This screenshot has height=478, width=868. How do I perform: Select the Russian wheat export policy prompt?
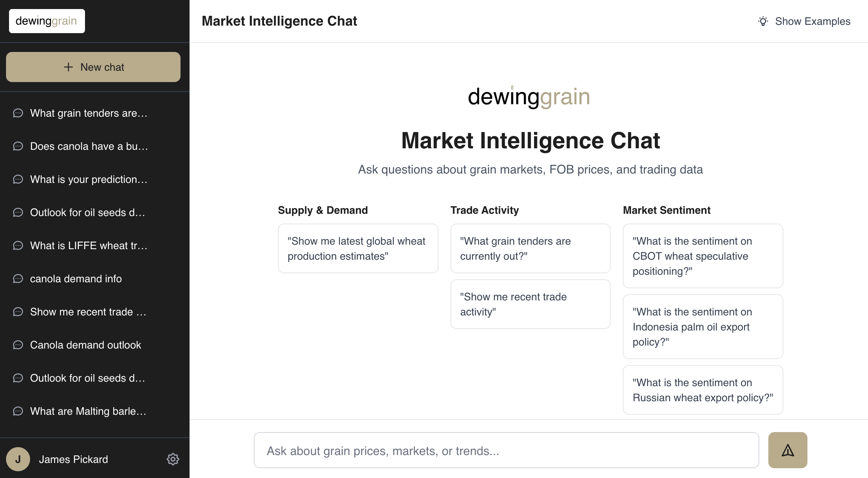point(703,390)
